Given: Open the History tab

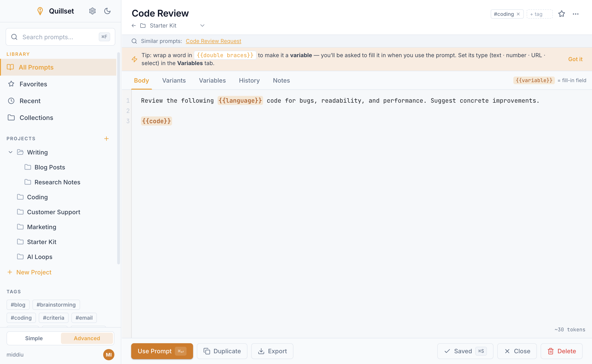Looking at the screenshot, I should pos(249,80).
